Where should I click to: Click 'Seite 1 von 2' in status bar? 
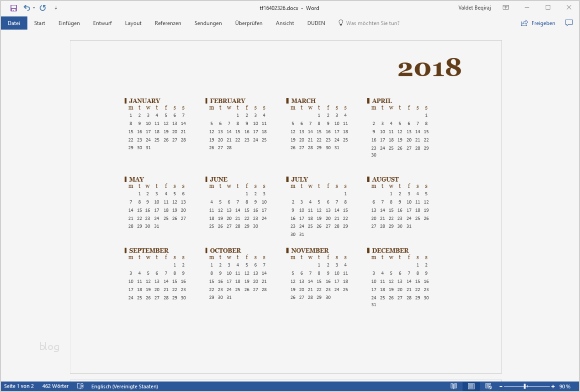19,386
